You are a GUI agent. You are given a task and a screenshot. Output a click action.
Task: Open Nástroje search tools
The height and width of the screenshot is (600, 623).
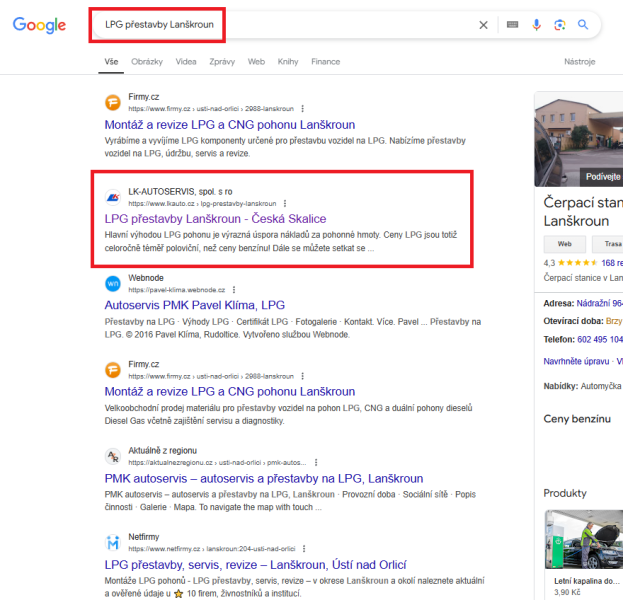click(580, 62)
